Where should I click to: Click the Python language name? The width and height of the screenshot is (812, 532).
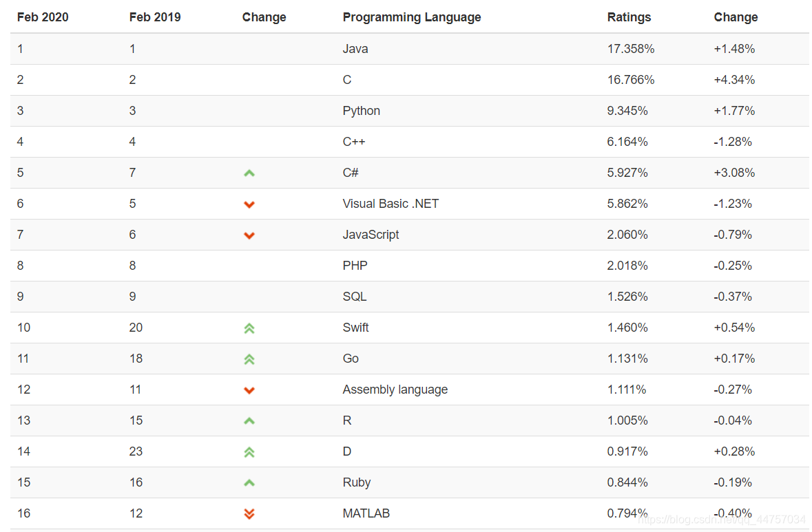coord(362,111)
